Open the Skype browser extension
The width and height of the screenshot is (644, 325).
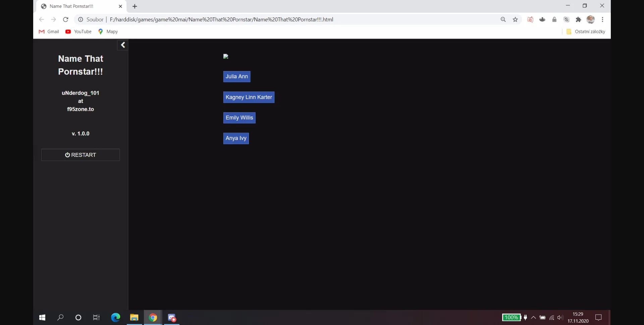pos(566,19)
